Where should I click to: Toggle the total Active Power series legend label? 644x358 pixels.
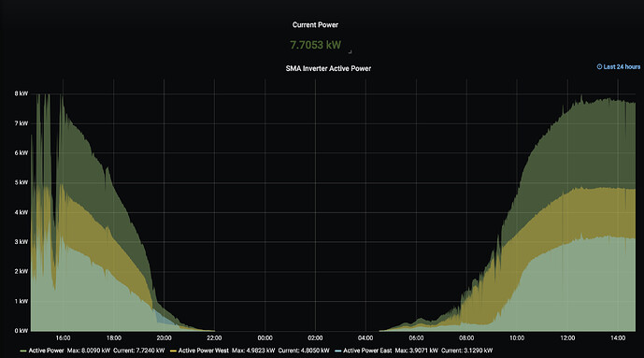[x=46, y=351]
